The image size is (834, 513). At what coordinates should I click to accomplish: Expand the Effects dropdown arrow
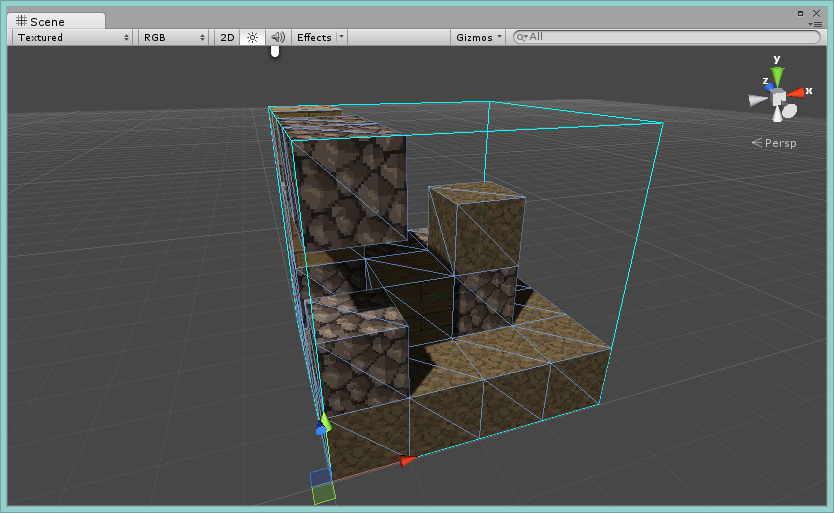341,37
